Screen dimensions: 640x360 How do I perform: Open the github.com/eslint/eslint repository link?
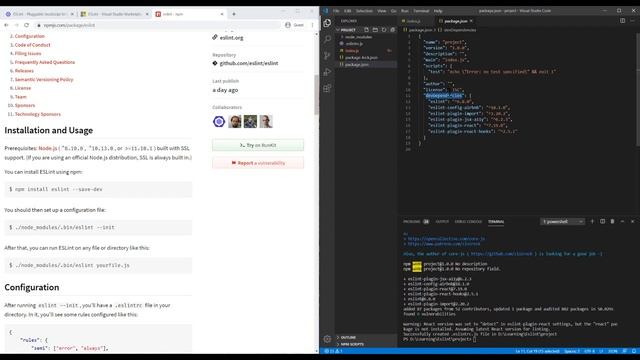point(249,63)
